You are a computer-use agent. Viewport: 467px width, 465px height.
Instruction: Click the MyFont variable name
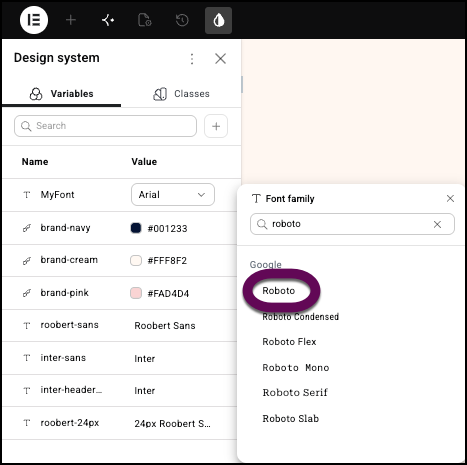pyautogui.click(x=57, y=195)
